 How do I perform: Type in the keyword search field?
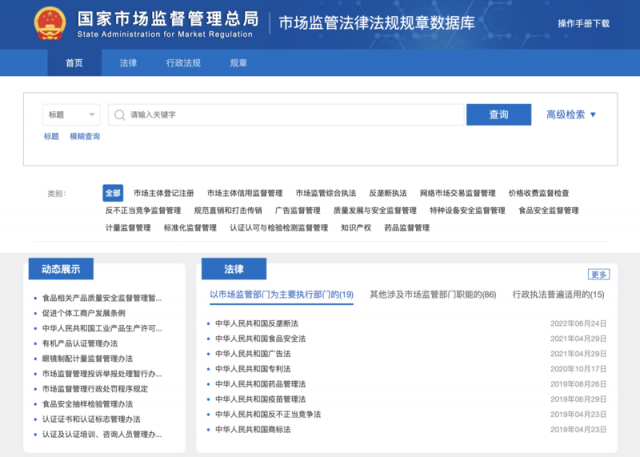290,115
